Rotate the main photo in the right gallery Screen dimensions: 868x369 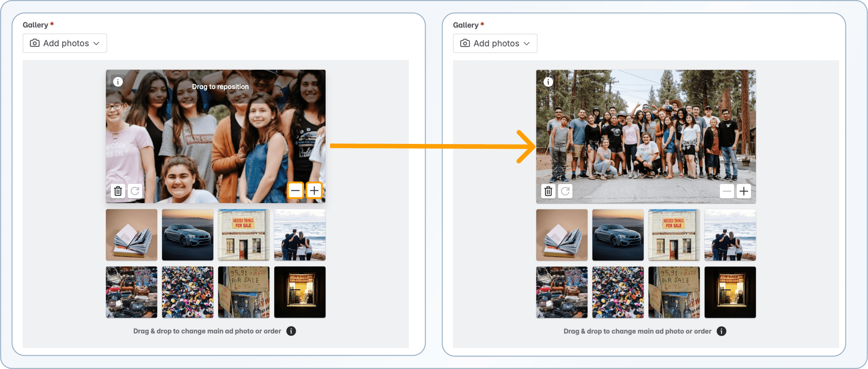coord(565,191)
